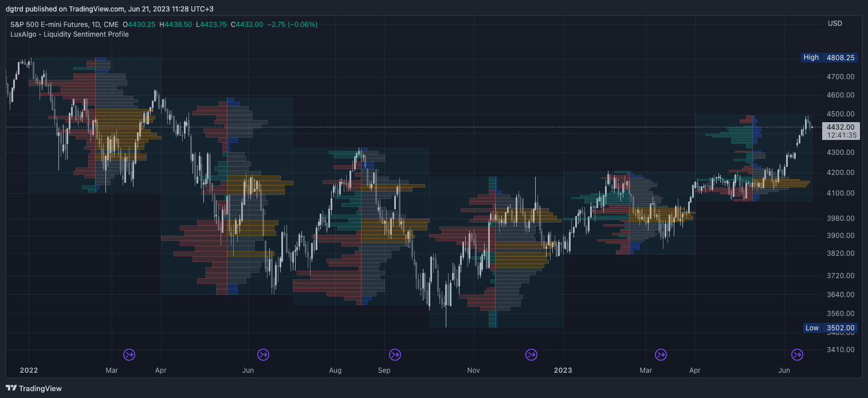Click the 4500.00 price axis value
The width and height of the screenshot is (868, 398).
click(840, 114)
